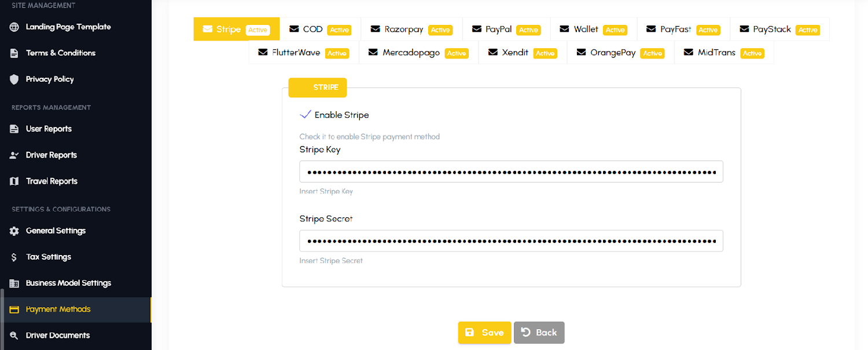Open the PayFast payment tab
The height and width of the screenshot is (350, 868).
pyautogui.click(x=683, y=29)
